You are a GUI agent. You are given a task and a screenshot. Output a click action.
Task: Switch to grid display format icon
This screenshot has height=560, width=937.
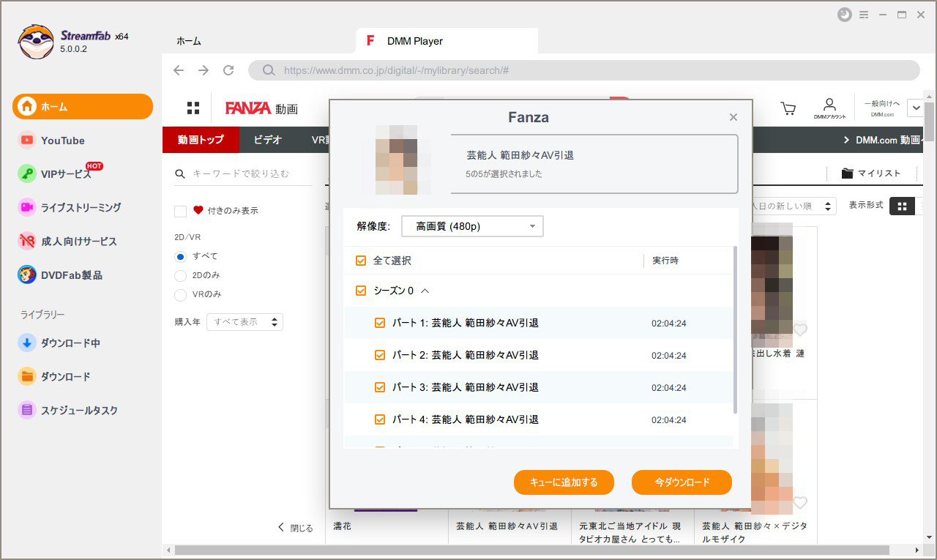click(902, 206)
